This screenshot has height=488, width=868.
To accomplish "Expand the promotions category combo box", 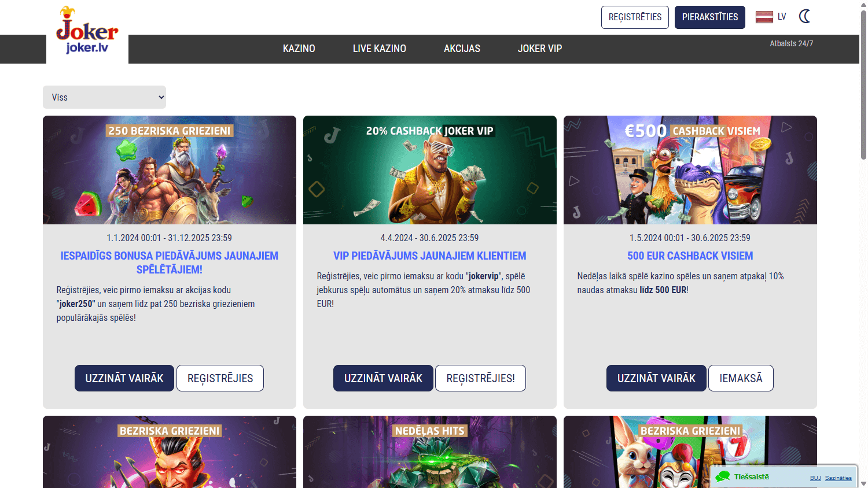I will point(104,97).
